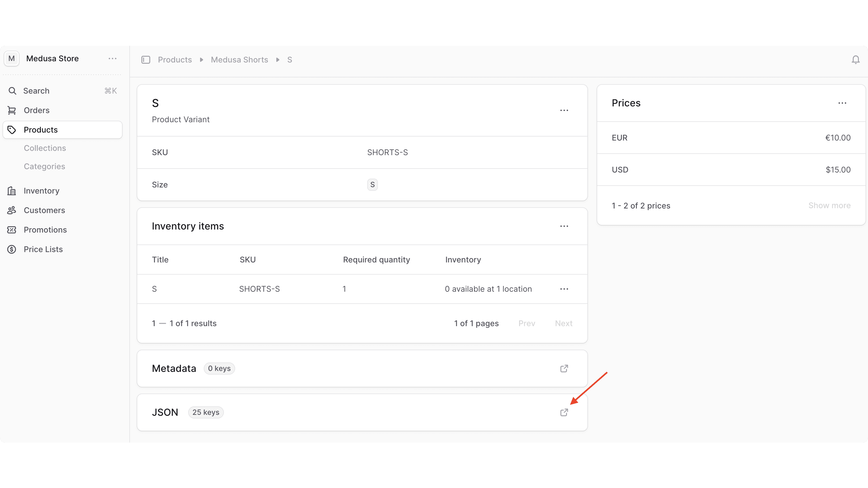Select the Inventory sidebar icon
Viewport: 868px width, 488px height.
tap(12, 191)
